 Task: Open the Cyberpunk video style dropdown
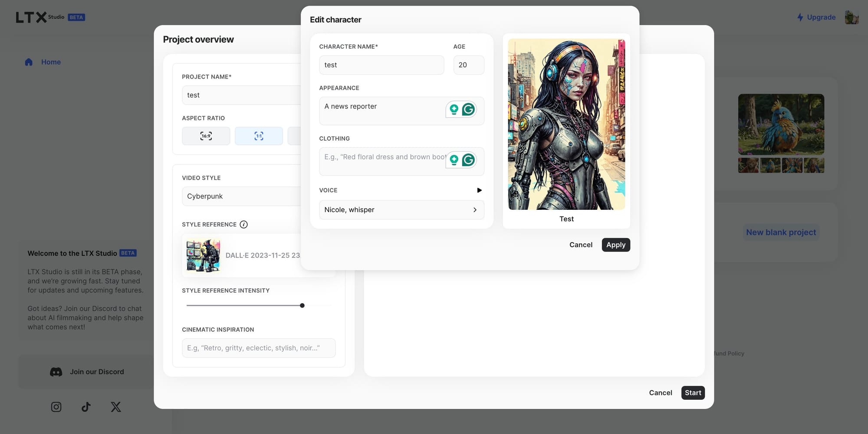pos(241,196)
